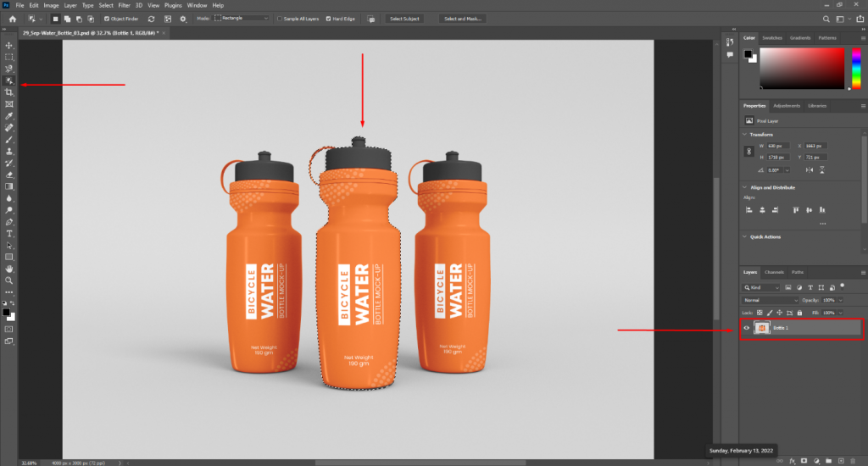Select the Zoom tool
Image resolution: width=868 pixels, height=466 pixels.
coord(9,280)
